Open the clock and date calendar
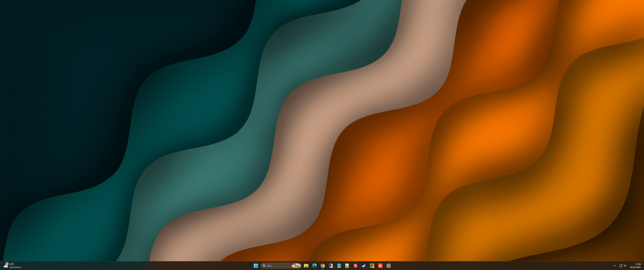 pyautogui.click(x=635, y=266)
